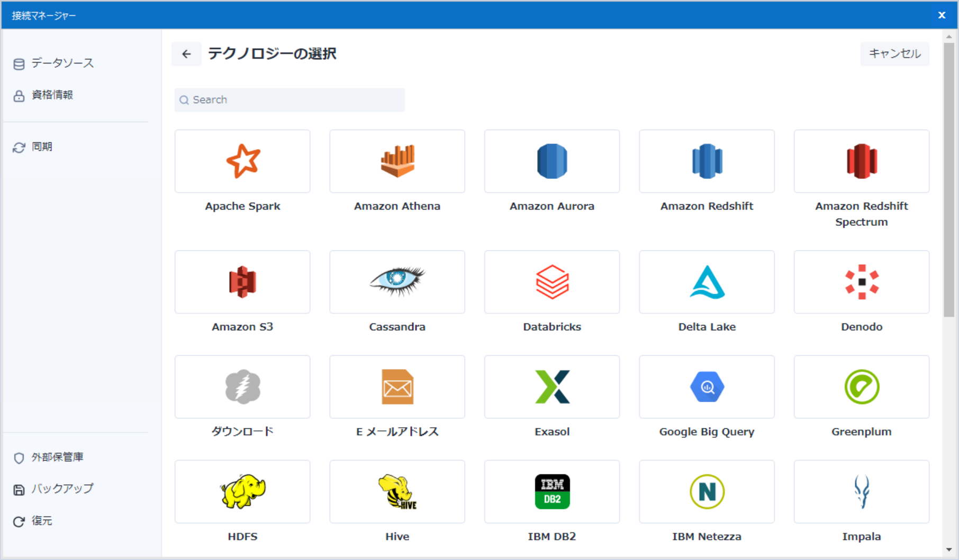Click the Apache Spark label
This screenshot has height=560, width=959.
(x=243, y=206)
